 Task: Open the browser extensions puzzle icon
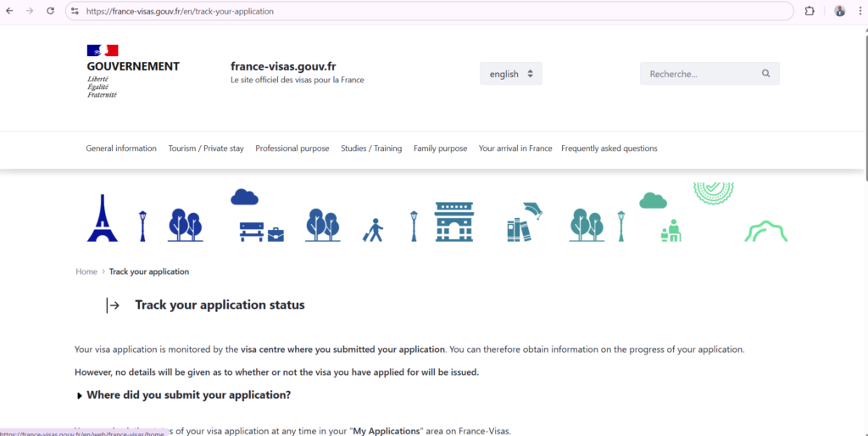tap(809, 11)
